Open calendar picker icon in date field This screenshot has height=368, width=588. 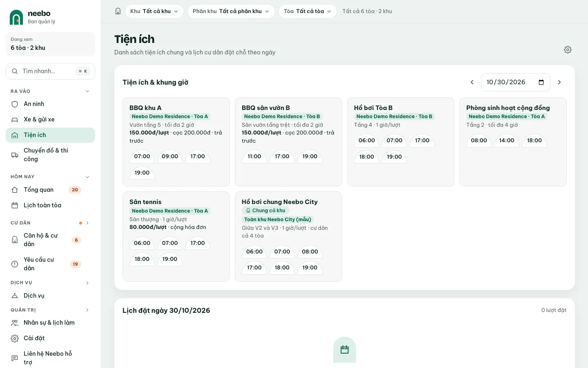(x=541, y=82)
